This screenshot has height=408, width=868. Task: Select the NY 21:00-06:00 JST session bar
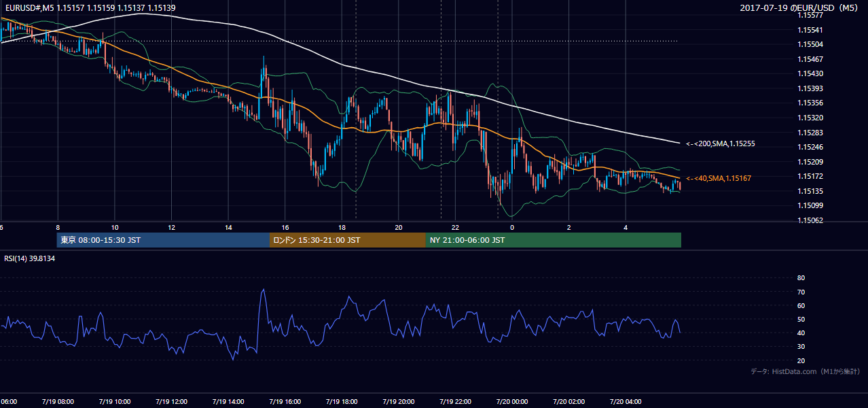click(554, 240)
